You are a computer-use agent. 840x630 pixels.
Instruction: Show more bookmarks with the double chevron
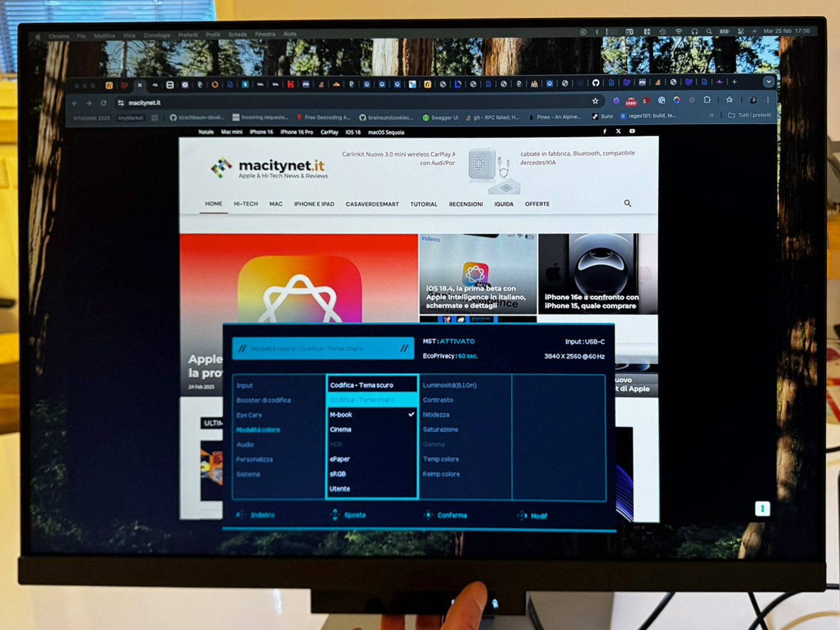click(x=712, y=115)
